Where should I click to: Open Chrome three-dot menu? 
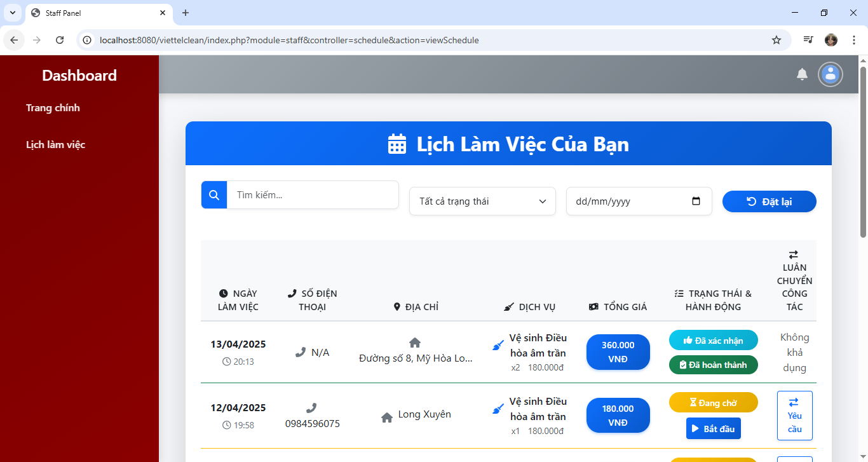[x=853, y=40]
